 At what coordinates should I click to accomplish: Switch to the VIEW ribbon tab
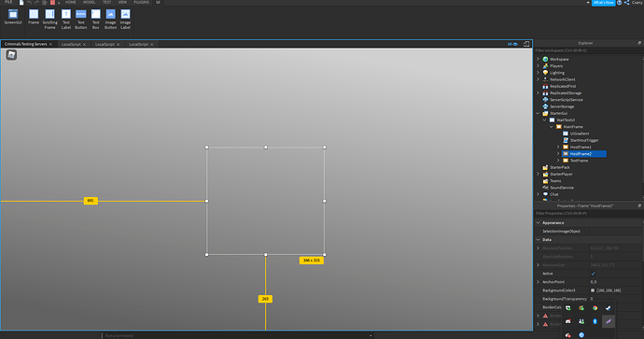pos(122,3)
